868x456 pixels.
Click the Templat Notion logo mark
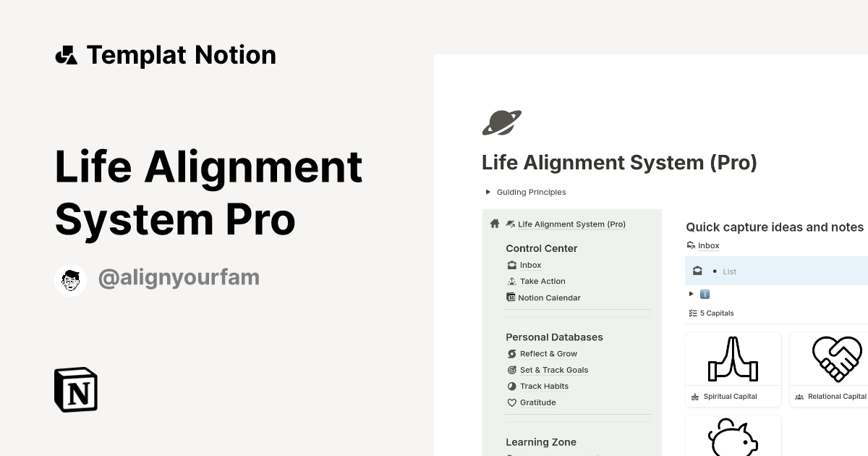[66, 54]
